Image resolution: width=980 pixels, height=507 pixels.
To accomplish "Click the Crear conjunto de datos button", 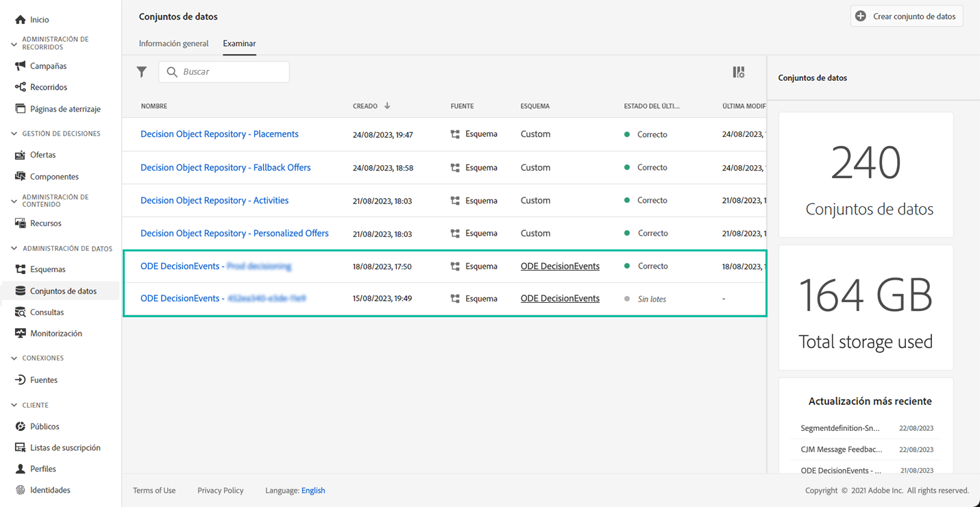I will 907,16.
